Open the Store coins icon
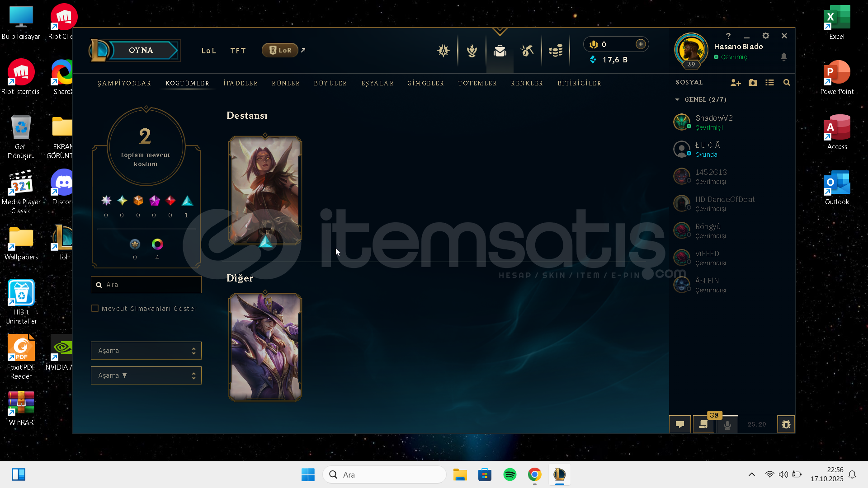The image size is (868, 488). point(556,51)
